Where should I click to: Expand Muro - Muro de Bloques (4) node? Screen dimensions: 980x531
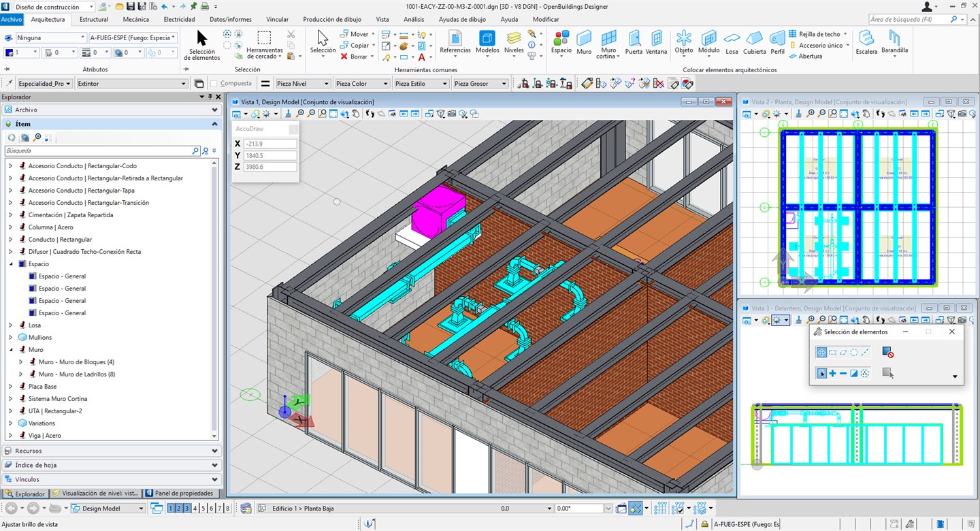pyautogui.click(x=21, y=362)
